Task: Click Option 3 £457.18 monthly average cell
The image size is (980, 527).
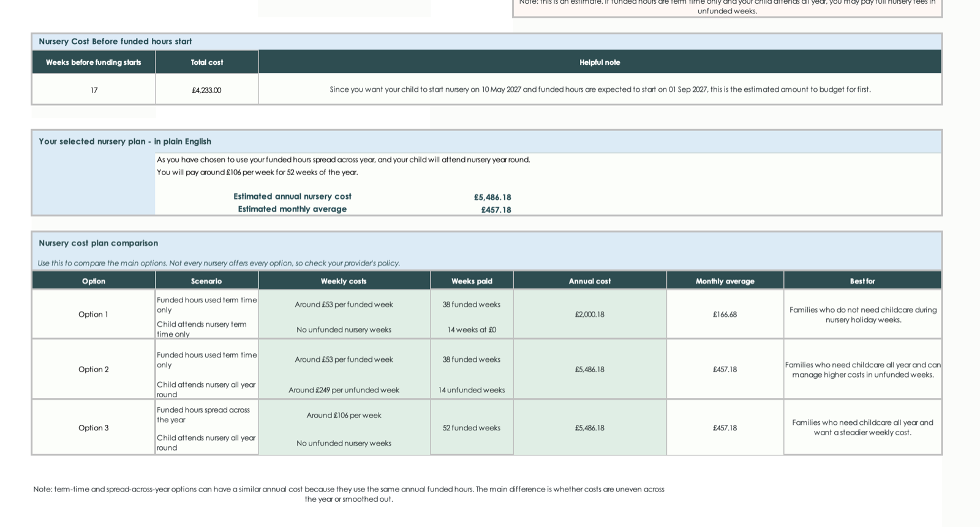Action: 725,428
